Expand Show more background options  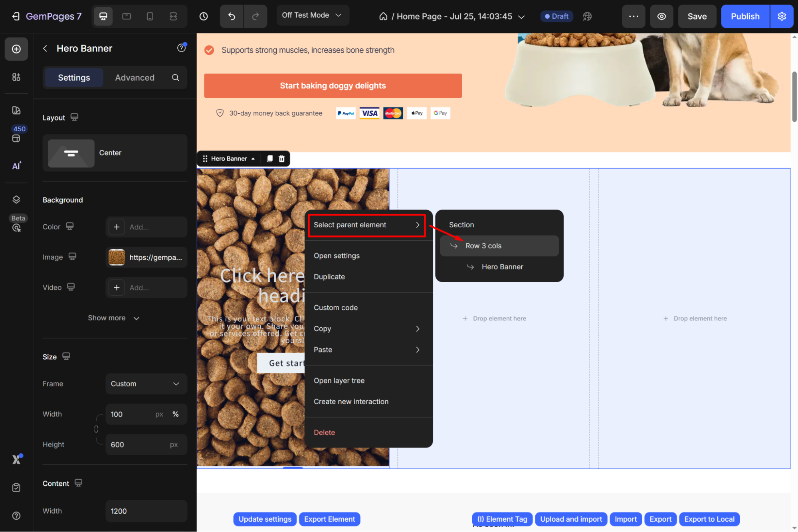[x=114, y=318]
